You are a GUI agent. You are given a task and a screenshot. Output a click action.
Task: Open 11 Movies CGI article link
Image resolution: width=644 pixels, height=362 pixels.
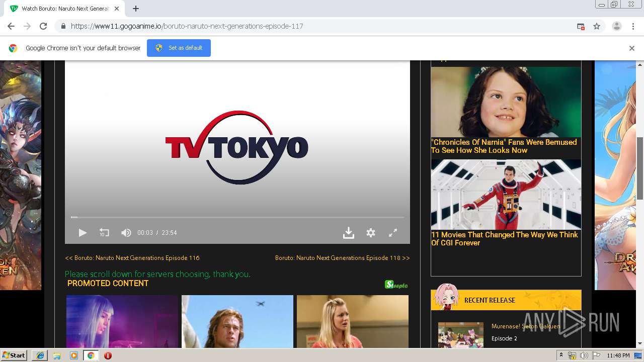click(x=505, y=239)
